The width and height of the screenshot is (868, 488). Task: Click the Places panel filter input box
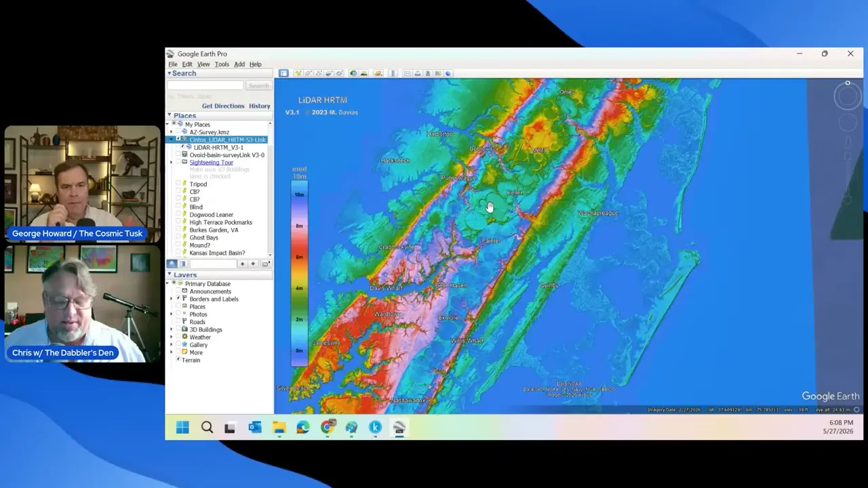[x=212, y=264]
